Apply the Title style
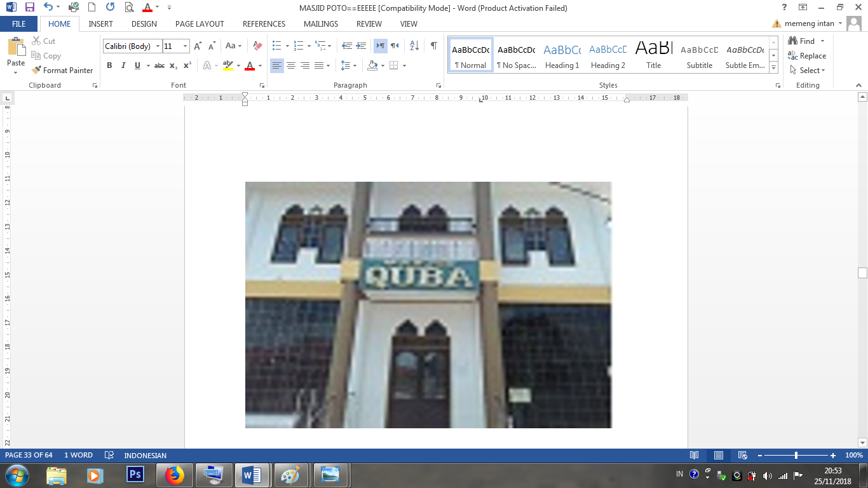 (654, 55)
